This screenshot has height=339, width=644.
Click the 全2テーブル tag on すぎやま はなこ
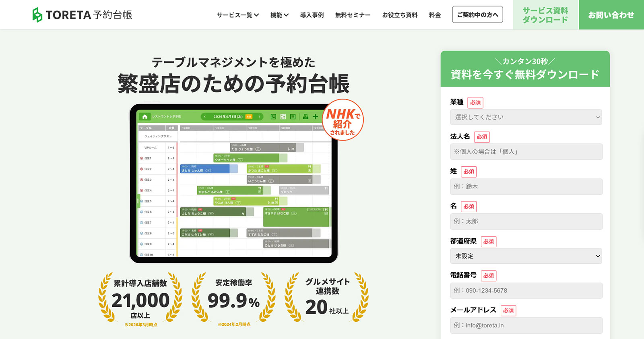(316, 209)
